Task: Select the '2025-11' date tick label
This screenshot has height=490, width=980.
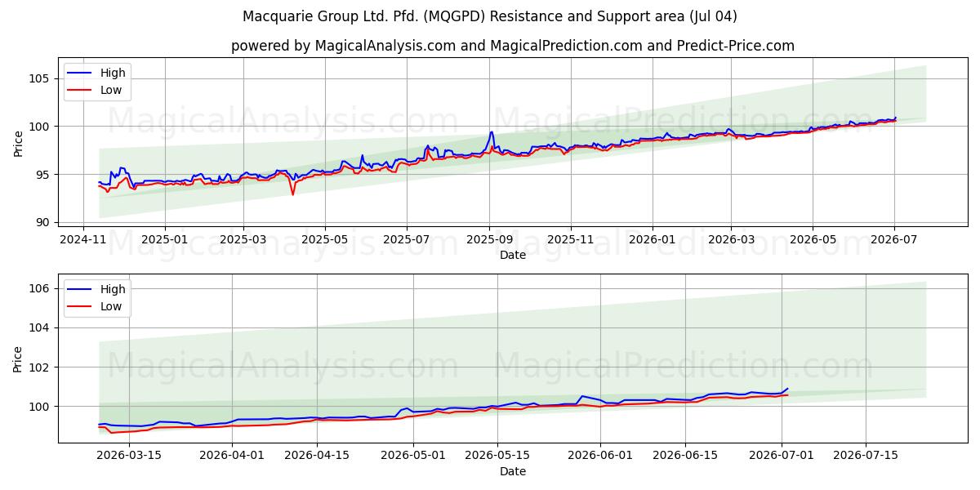Action: (570, 239)
